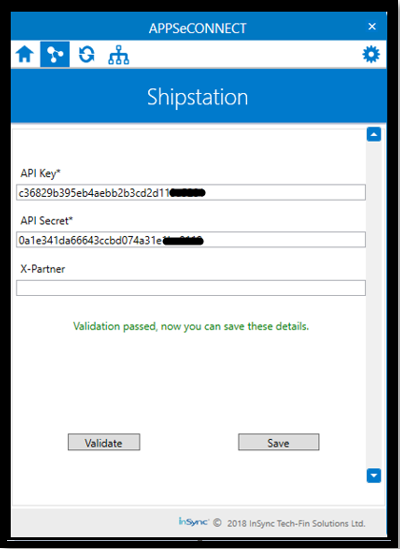Click the sync refresh icon
The height and width of the screenshot is (549, 400).
pos(87,54)
